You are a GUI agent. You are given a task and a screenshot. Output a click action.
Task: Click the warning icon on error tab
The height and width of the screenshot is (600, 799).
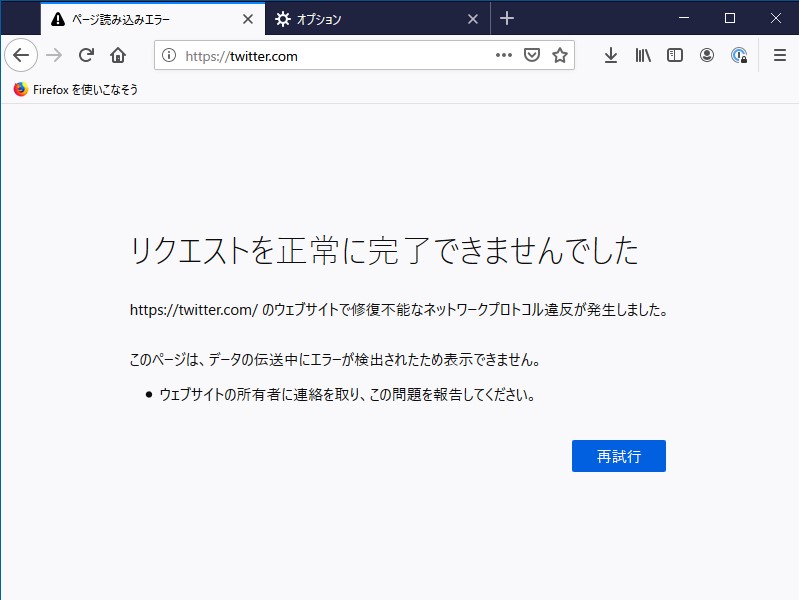point(58,19)
